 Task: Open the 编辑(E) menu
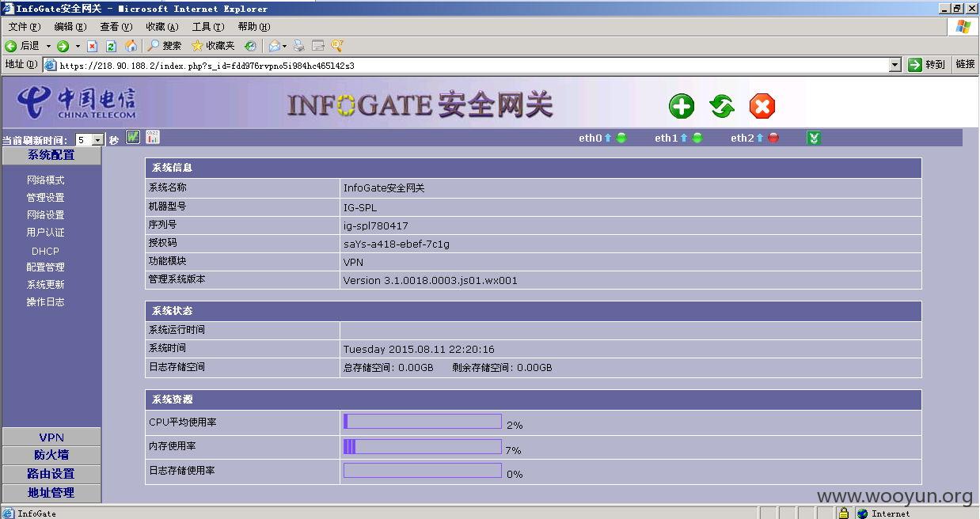pyautogui.click(x=70, y=27)
